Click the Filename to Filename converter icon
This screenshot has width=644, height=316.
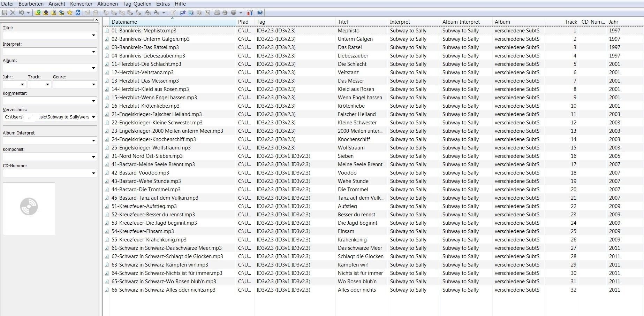(x=122, y=13)
